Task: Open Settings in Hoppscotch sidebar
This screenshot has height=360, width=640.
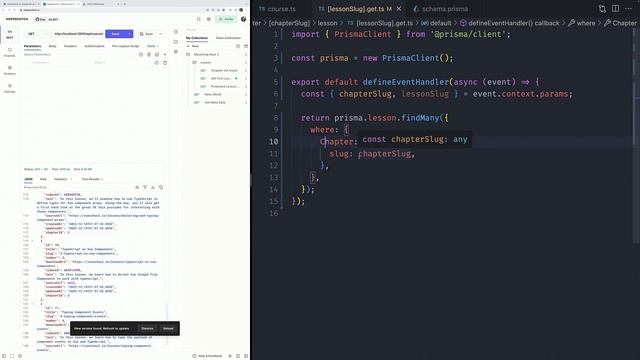Action: (x=9, y=88)
